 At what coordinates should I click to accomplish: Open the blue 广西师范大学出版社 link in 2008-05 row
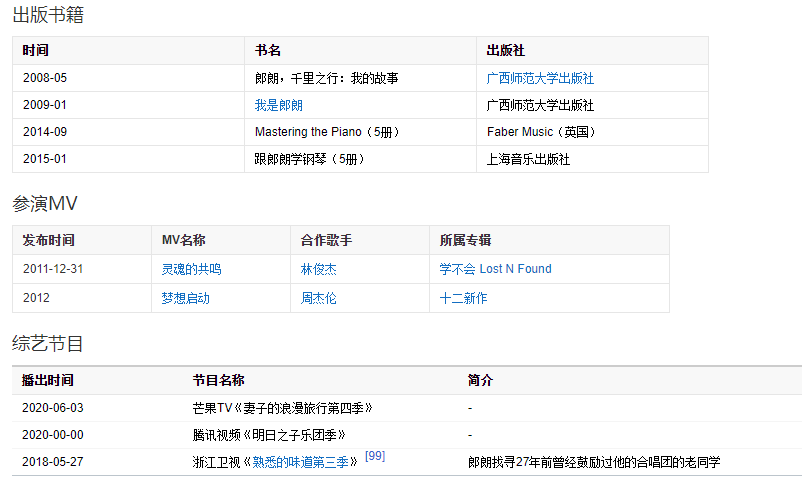point(540,78)
